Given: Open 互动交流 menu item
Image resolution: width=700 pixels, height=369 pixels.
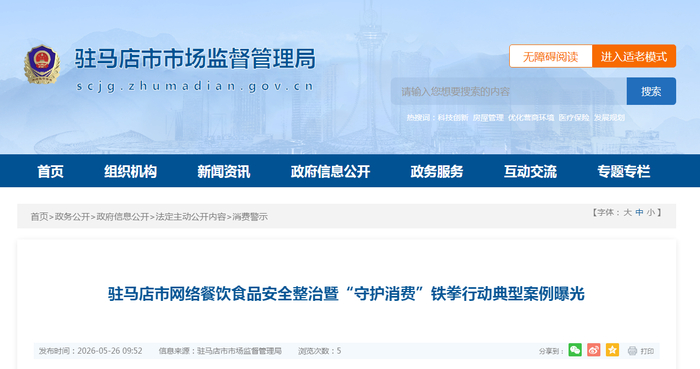Looking at the screenshot, I should [x=530, y=171].
